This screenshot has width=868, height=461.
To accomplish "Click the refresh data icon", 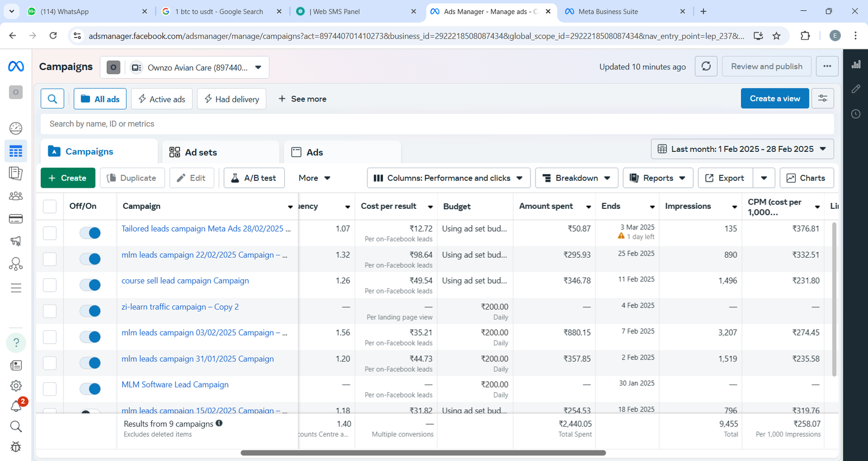I will pos(706,66).
